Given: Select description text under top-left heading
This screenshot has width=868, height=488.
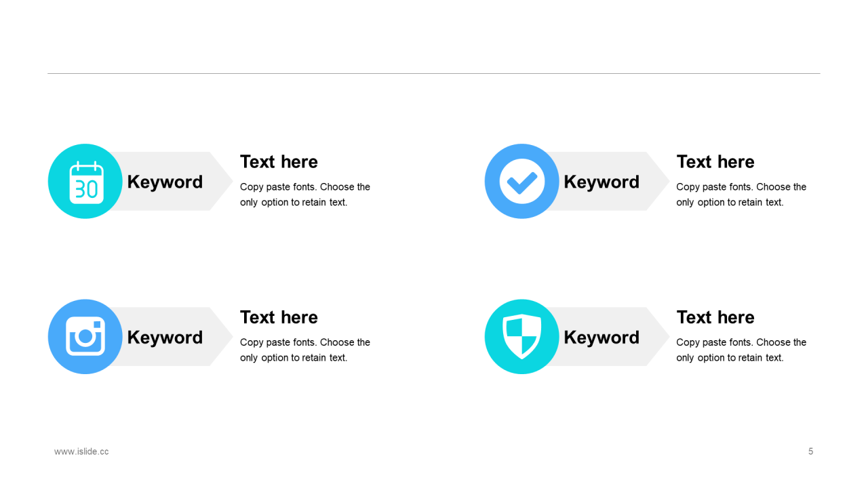Looking at the screenshot, I should click(305, 195).
